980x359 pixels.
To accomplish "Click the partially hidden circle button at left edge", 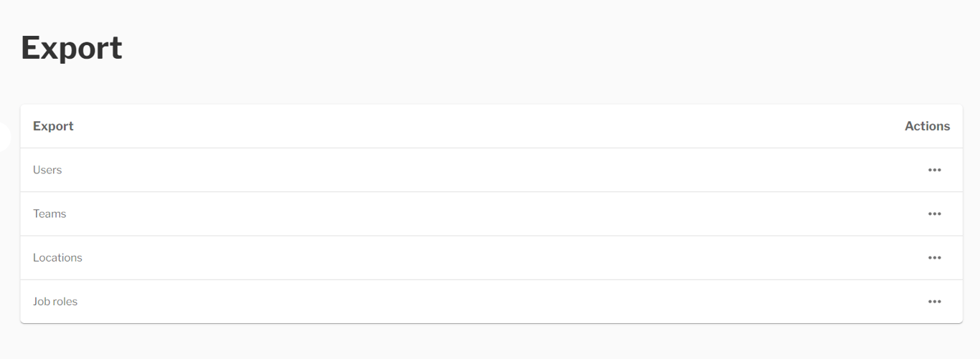I will click(4, 137).
